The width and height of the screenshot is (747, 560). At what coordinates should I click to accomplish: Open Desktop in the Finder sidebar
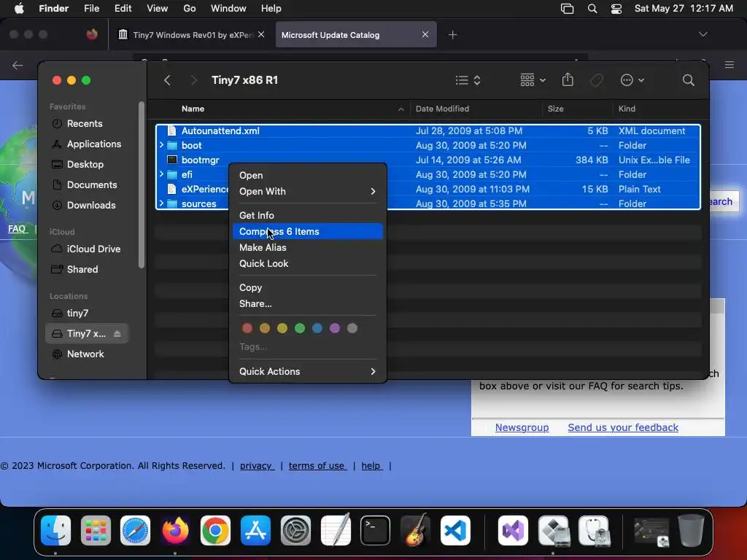88,165
